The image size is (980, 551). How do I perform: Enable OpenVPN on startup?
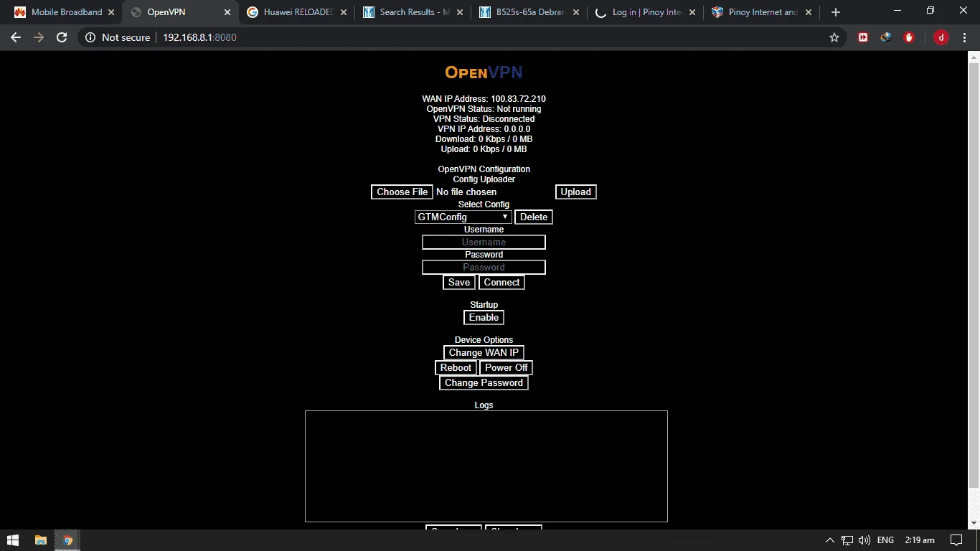tap(484, 317)
